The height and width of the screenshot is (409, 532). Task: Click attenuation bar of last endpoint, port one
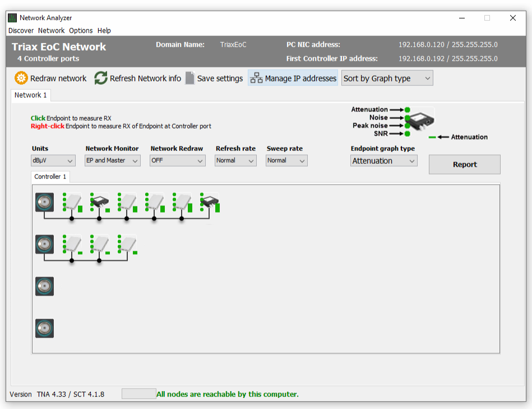(x=218, y=208)
